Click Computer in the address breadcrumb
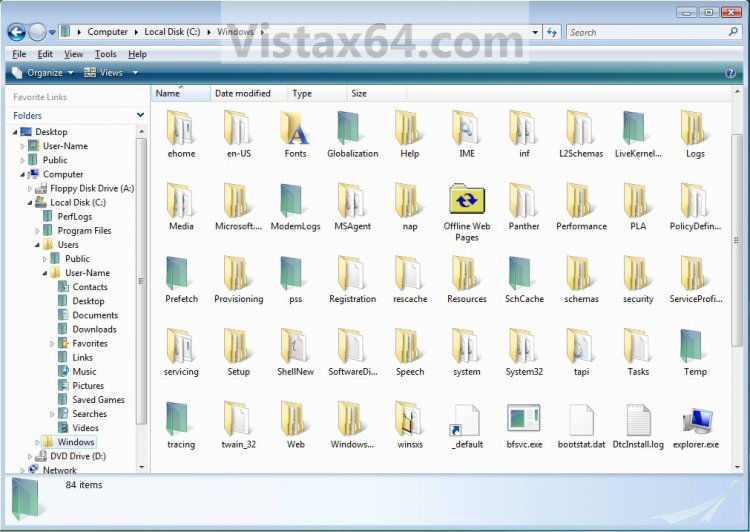The width and height of the screenshot is (750, 532). 107,32
